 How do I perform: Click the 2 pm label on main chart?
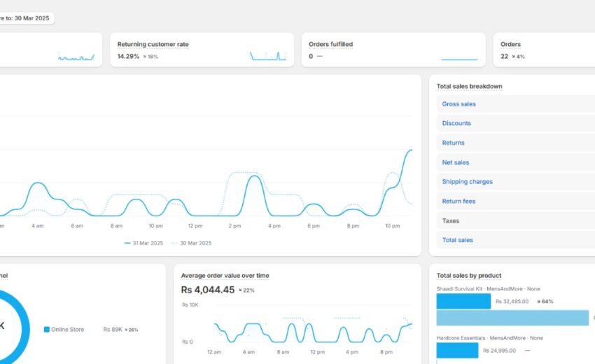234,226
